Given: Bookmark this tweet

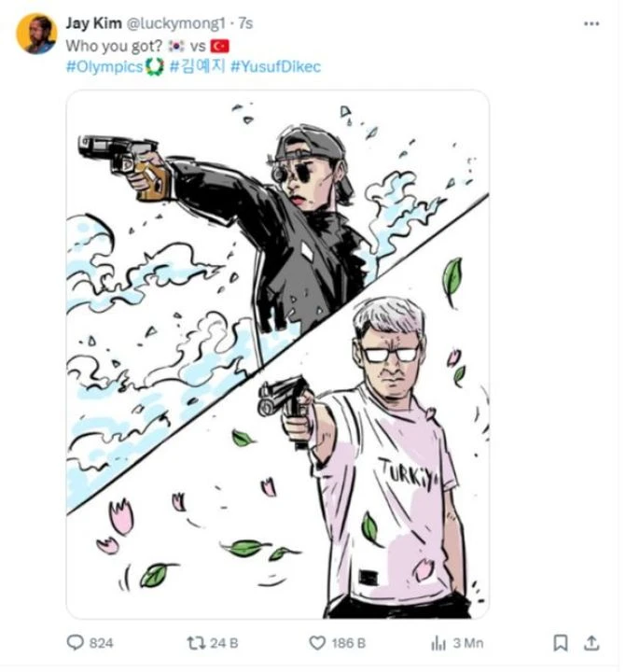Looking at the screenshot, I should [560, 642].
